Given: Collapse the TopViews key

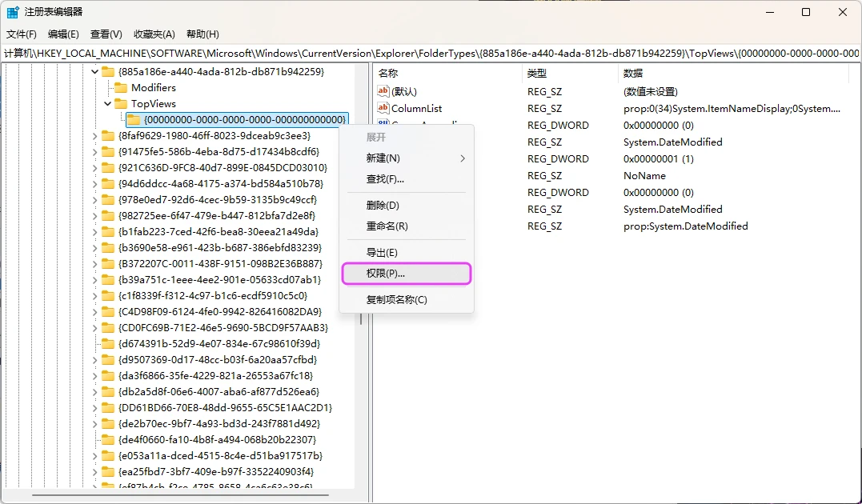Looking at the screenshot, I should [x=108, y=104].
